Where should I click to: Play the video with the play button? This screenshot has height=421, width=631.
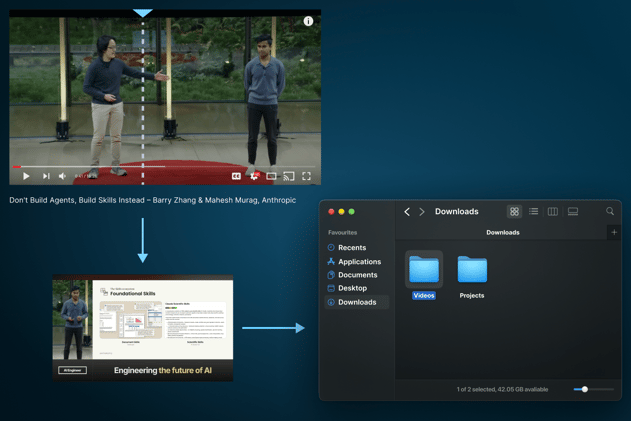[26, 176]
